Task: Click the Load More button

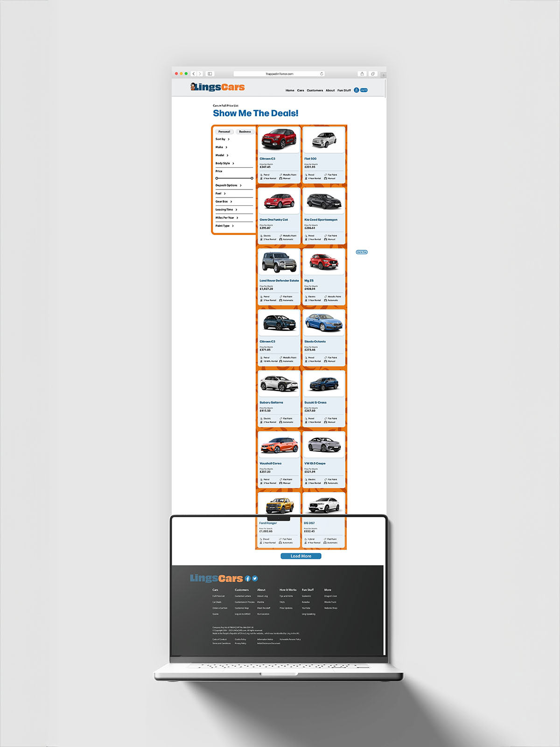Action: pos(301,556)
